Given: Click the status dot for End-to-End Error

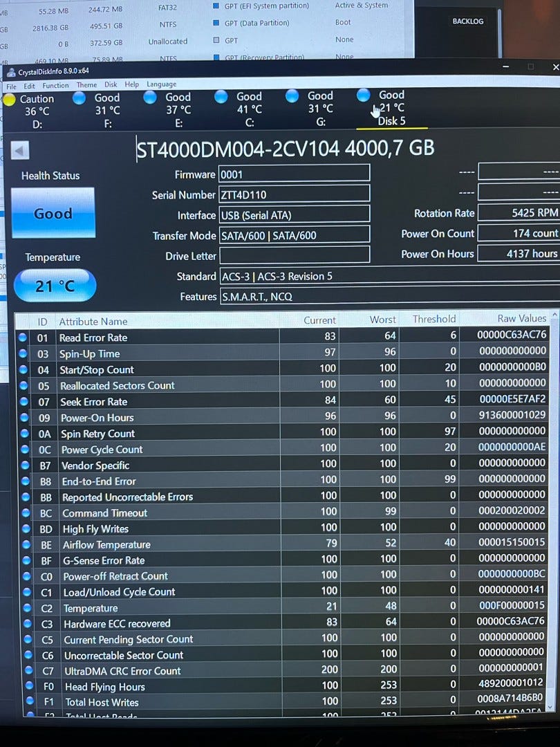Looking at the screenshot, I should [26, 481].
